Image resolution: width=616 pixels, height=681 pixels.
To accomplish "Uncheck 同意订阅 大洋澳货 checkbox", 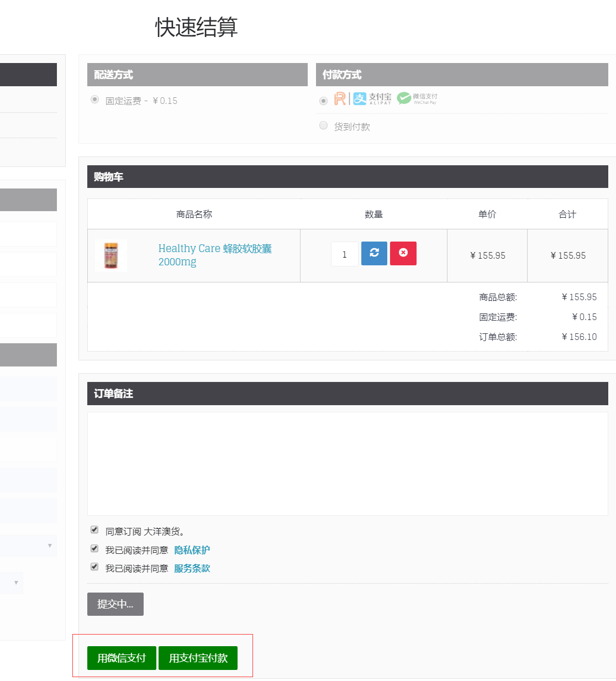I will pos(94,530).
